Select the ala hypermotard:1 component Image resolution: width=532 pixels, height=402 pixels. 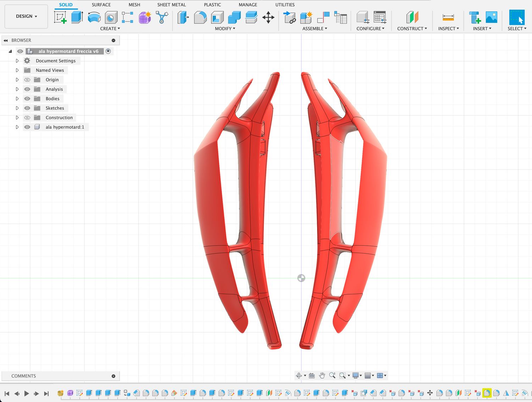[x=65, y=127]
